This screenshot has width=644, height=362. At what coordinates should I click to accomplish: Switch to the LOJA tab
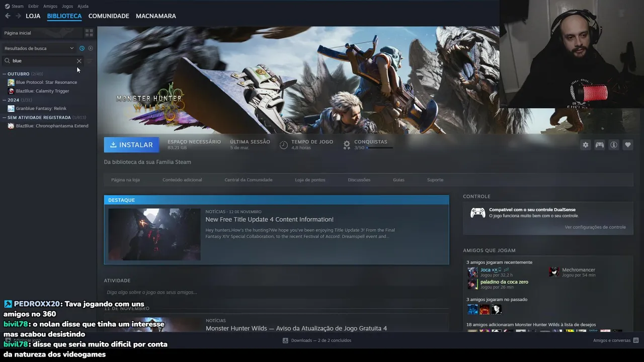pos(33,16)
